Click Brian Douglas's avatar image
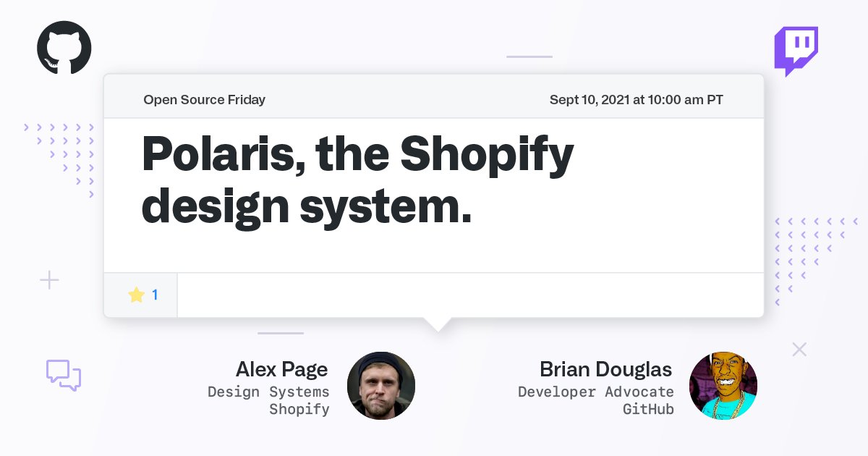868x456 pixels. (x=723, y=386)
